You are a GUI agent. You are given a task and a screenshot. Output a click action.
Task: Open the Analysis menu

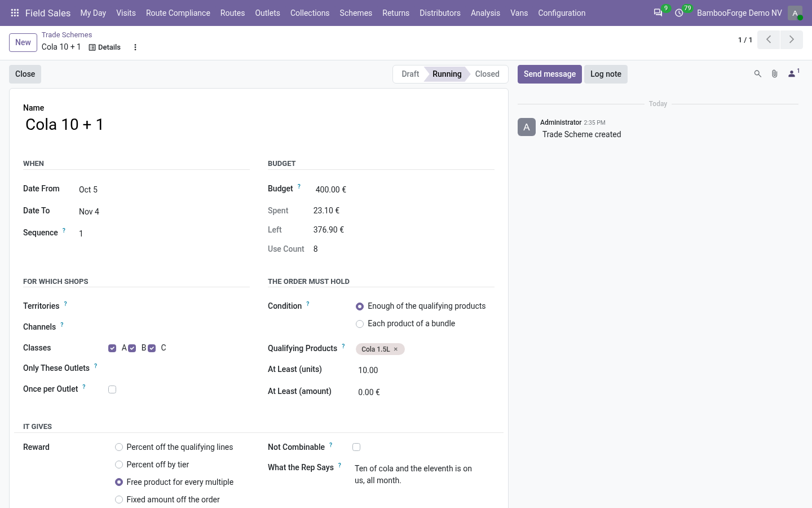[x=486, y=13]
